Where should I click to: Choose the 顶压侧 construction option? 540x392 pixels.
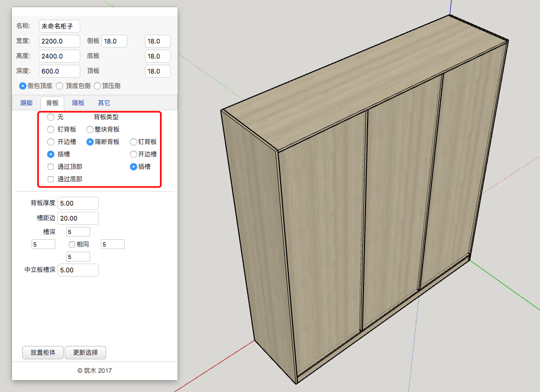pos(97,86)
